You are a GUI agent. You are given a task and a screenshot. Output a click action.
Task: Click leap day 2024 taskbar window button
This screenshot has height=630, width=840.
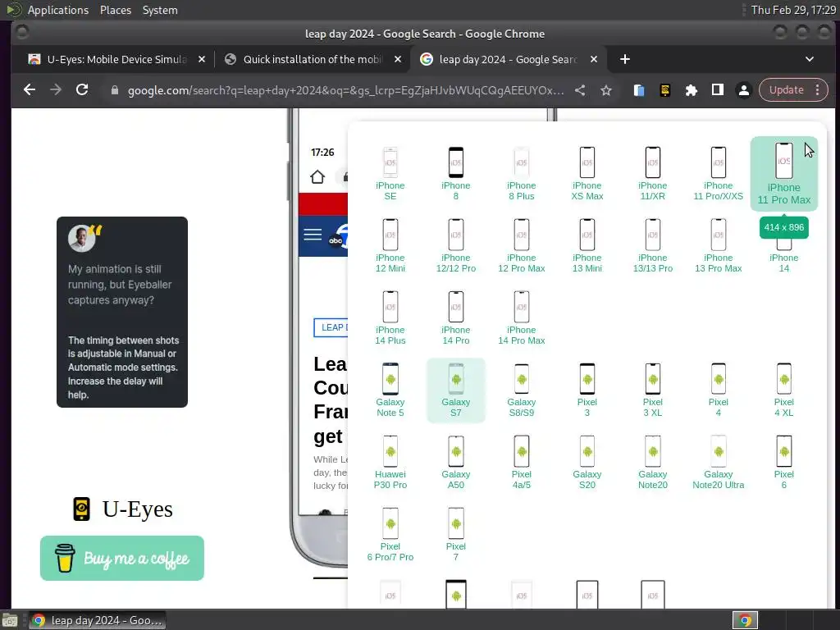click(97, 620)
